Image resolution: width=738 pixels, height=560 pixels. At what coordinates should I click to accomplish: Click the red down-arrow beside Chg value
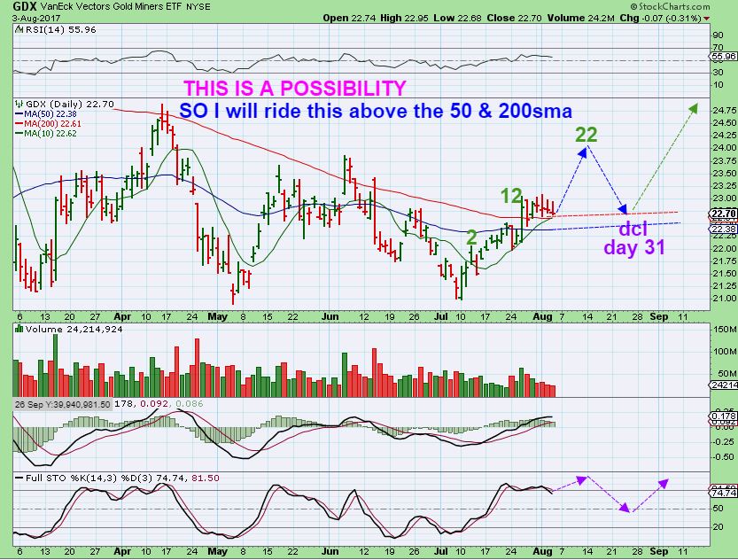[706, 19]
